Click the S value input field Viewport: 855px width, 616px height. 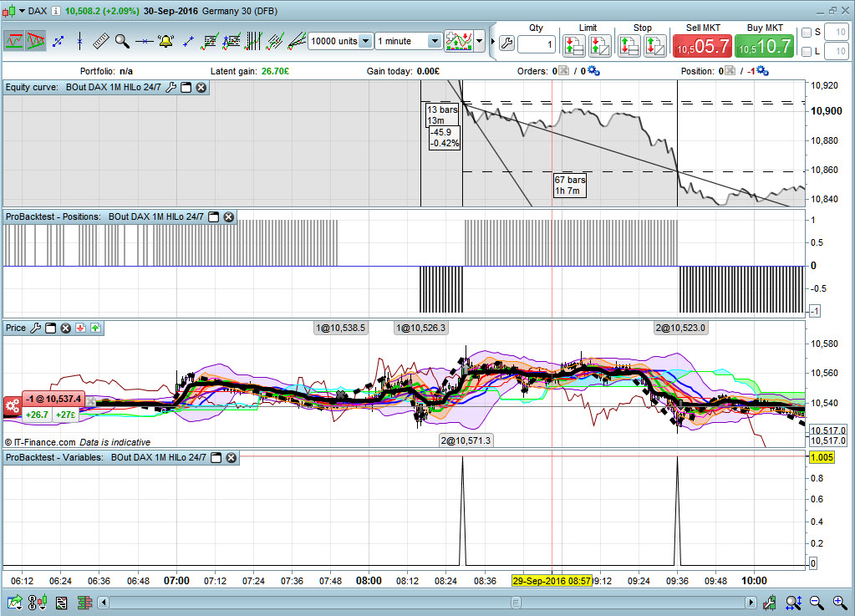coord(836,33)
